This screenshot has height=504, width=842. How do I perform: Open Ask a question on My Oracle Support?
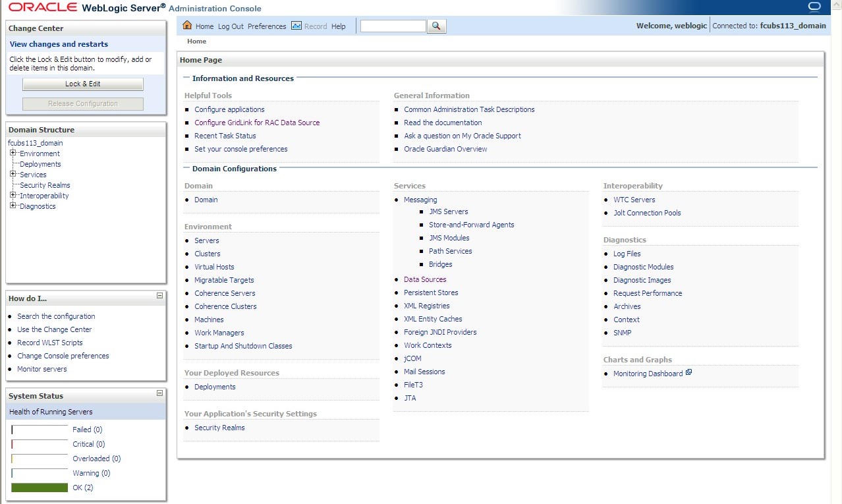(x=463, y=136)
